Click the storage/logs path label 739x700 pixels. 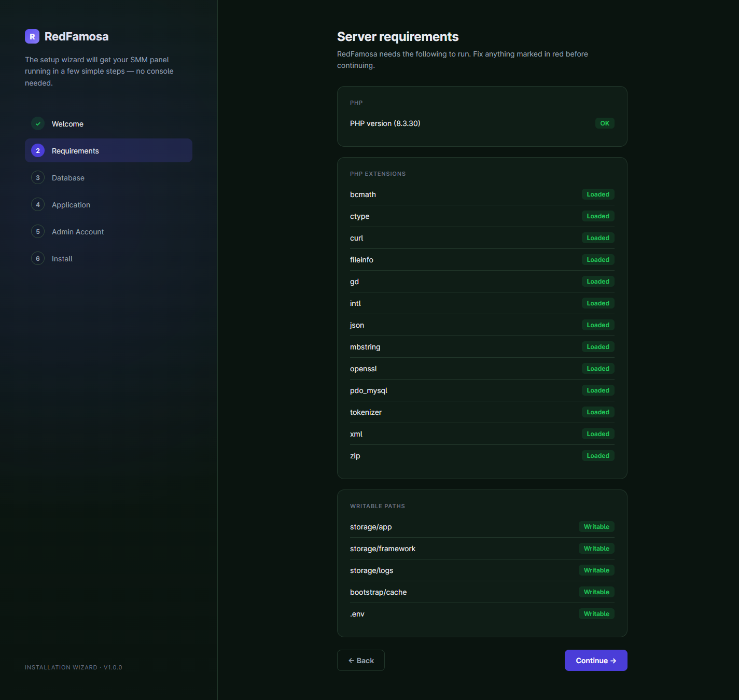pos(371,570)
